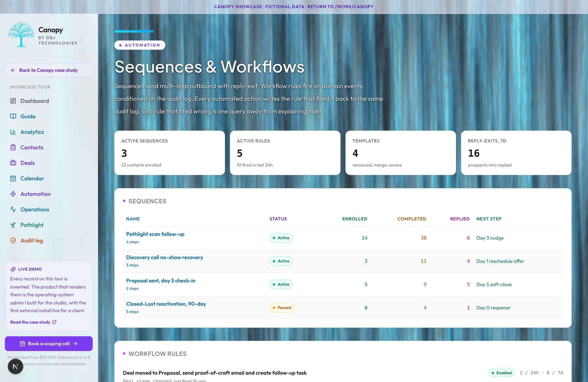Open Read the case study link
Screen dimensions: 588x382
coord(33,322)
